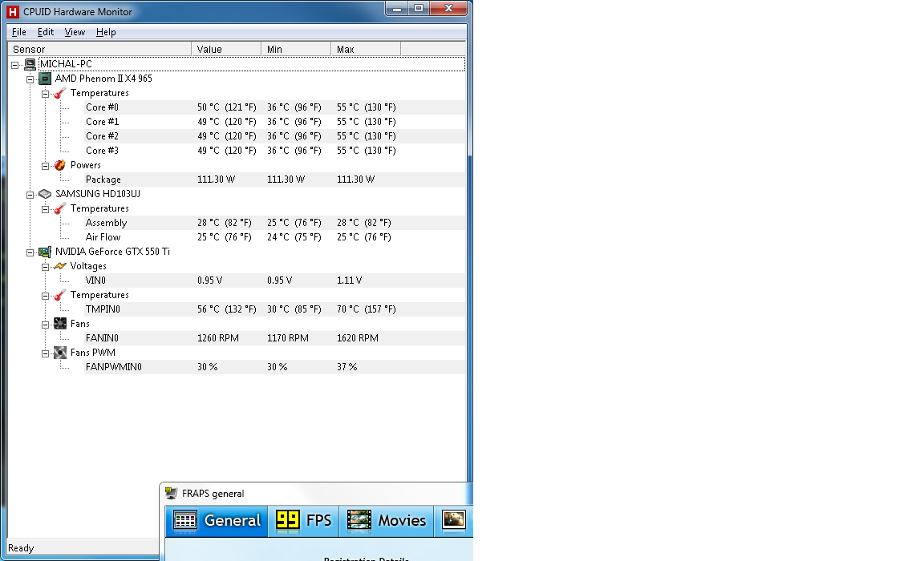Collapse the NVIDIA GeForce GTX 550 Ti node
The image size is (924, 561).
tap(30, 252)
